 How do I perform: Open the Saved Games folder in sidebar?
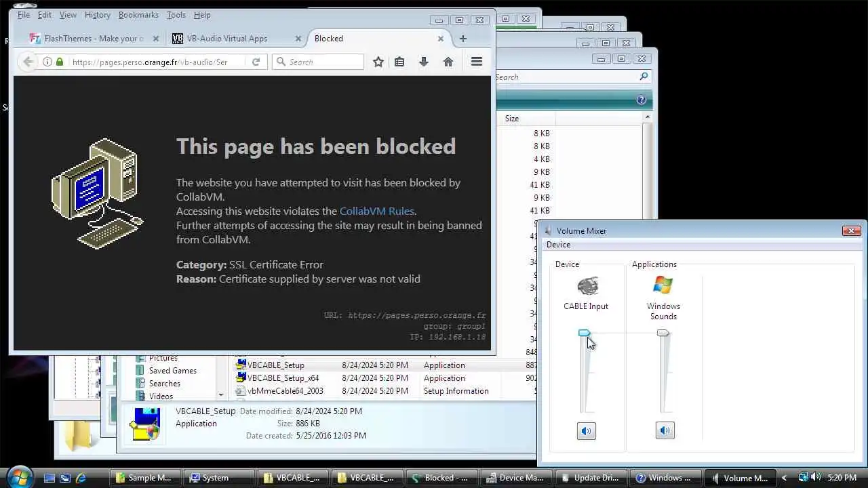pyautogui.click(x=173, y=371)
